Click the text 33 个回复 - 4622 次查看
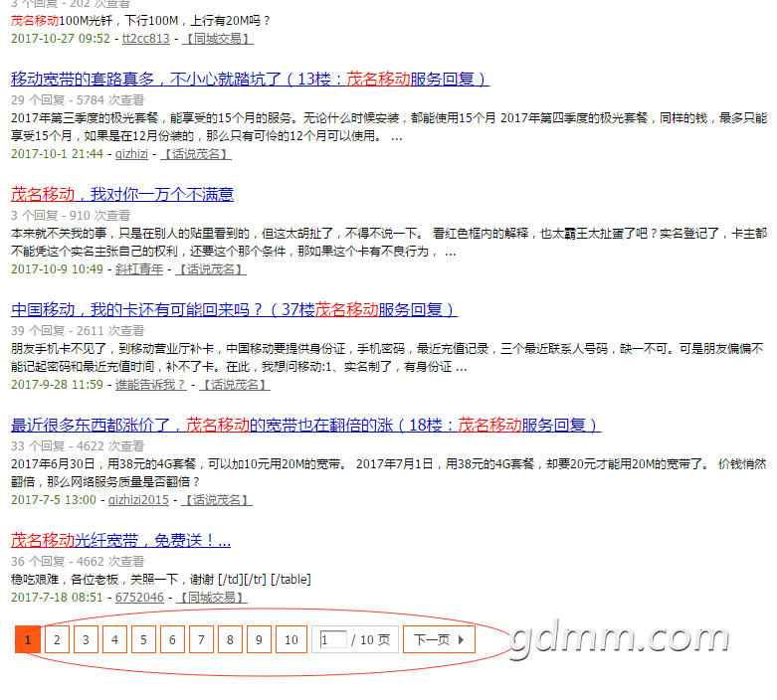The height and width of the screenshot is (700, 777). click(x=78, y=446)
